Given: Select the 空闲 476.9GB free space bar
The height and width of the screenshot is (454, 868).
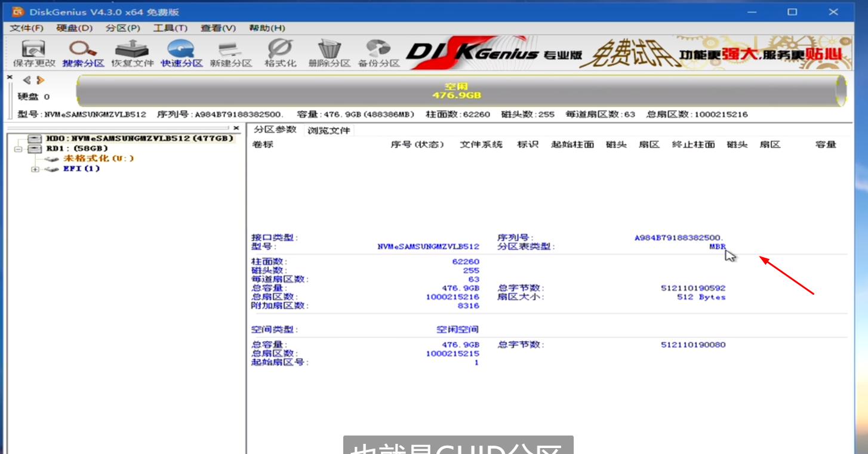Looking at the screenshot, I should [x=461, y=91].
